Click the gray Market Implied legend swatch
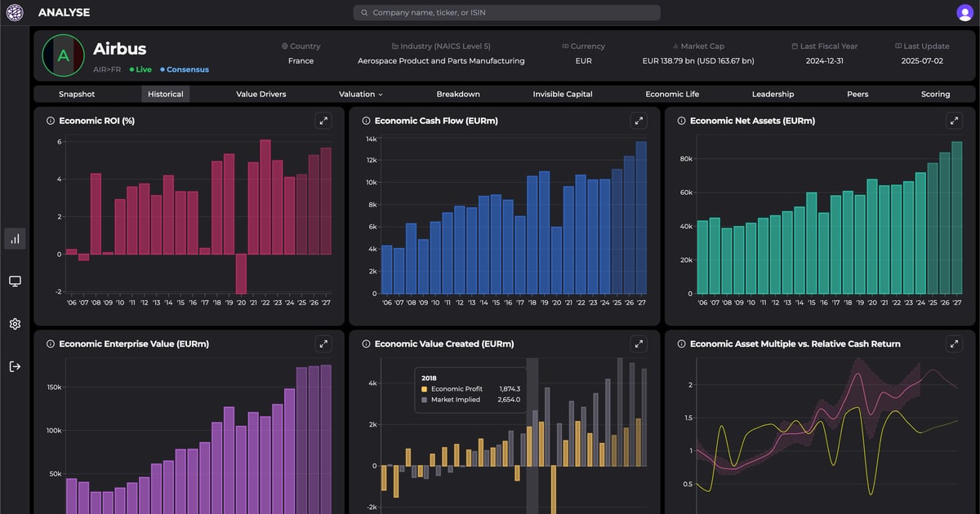The width and height of the screenshot is (980, 514). click(x=424, y=400)
